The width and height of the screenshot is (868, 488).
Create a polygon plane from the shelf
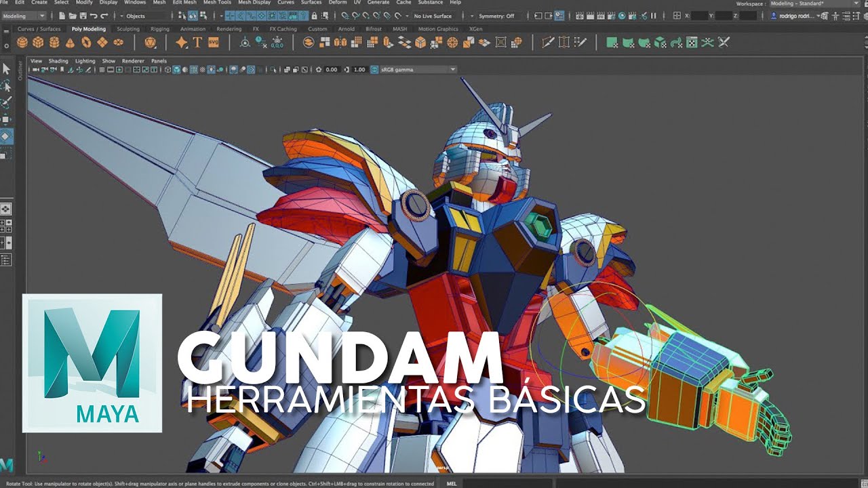(102, 43)
